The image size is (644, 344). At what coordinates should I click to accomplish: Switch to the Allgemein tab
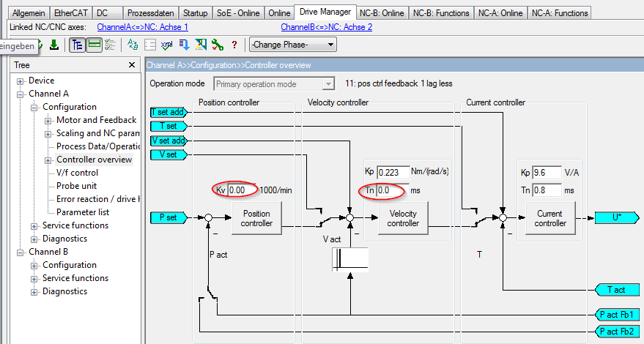click(29, 12)
